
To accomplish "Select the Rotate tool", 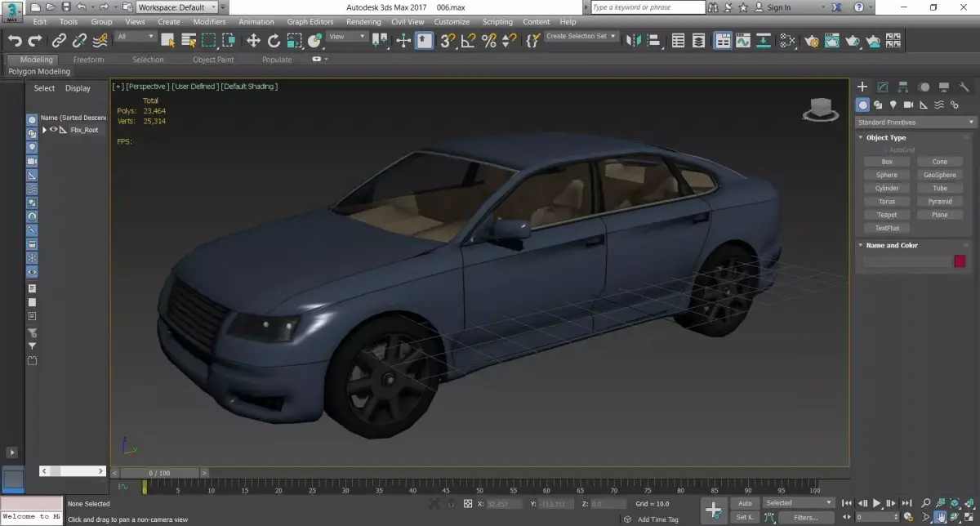I will pos(274,41).
